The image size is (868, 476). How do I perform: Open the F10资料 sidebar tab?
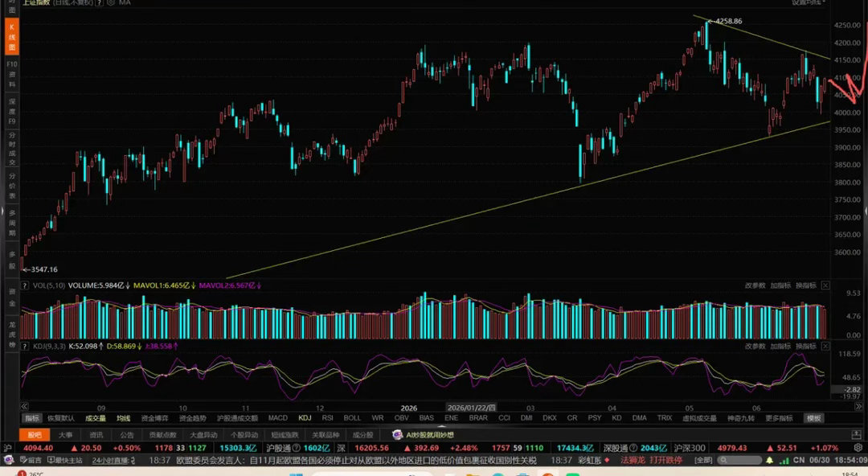tap(11, 74)
